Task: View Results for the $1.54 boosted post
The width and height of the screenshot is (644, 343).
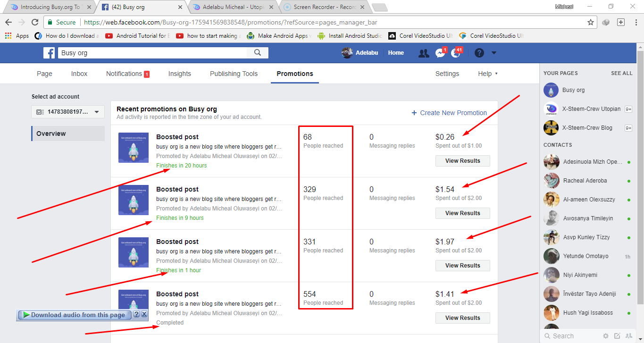Action: [463, 213]
